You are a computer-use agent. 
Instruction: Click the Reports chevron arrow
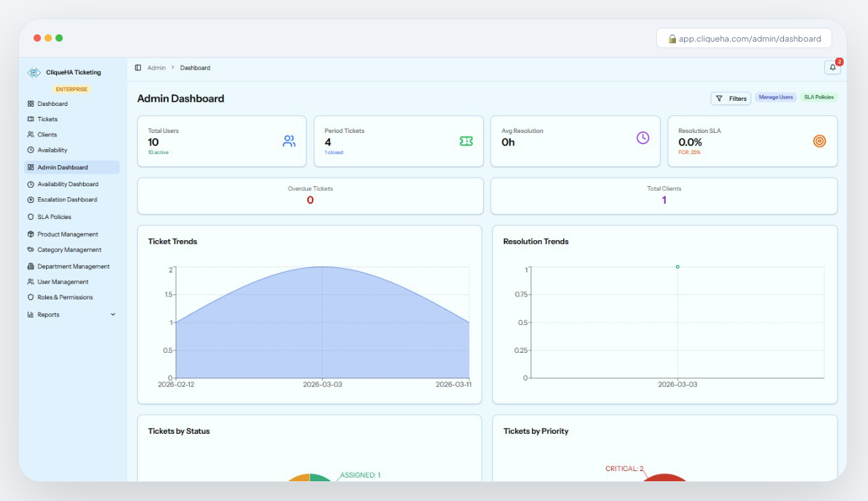pos(112,315)
